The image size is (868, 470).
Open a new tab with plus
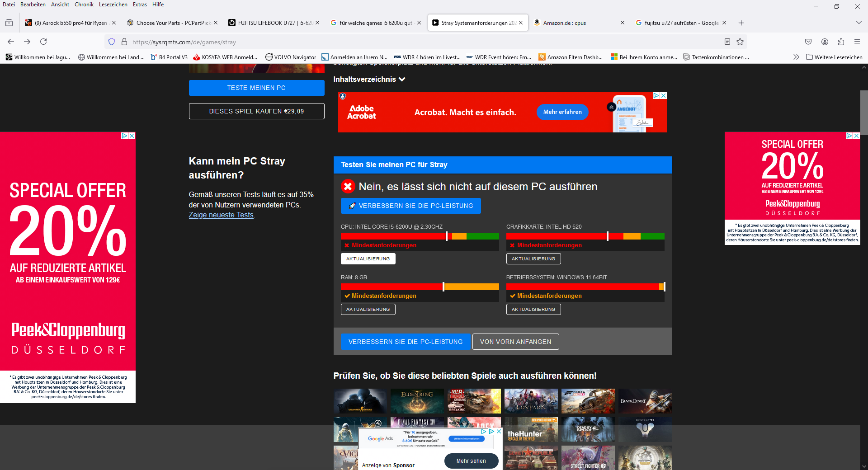741,23
